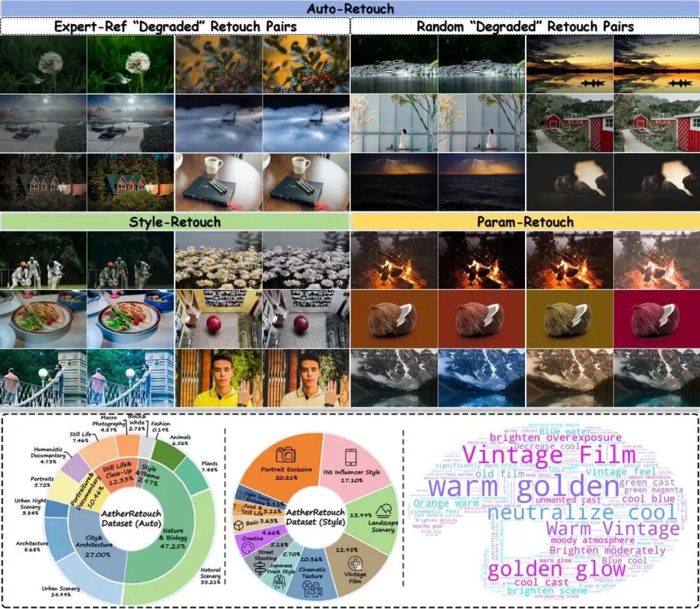
Task: Click the smartphone icon above INs Influencer Style
Action: (x=351, y=457)
